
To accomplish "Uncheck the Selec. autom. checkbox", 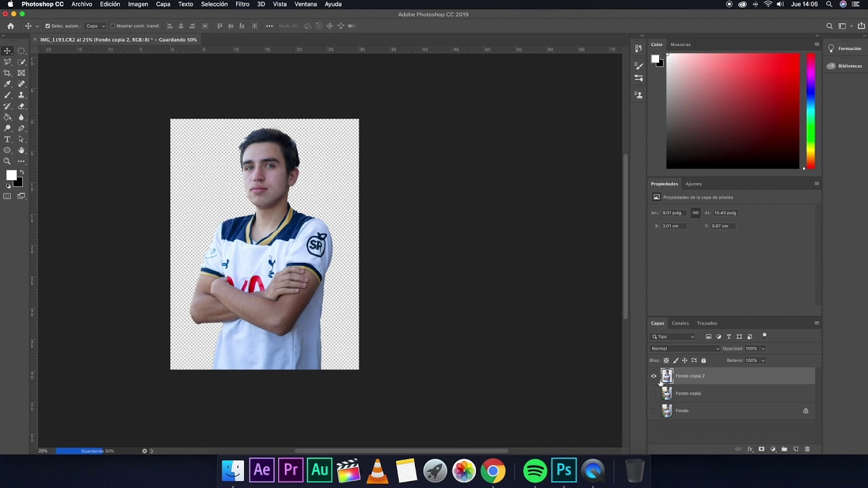I will pos(47,26).
